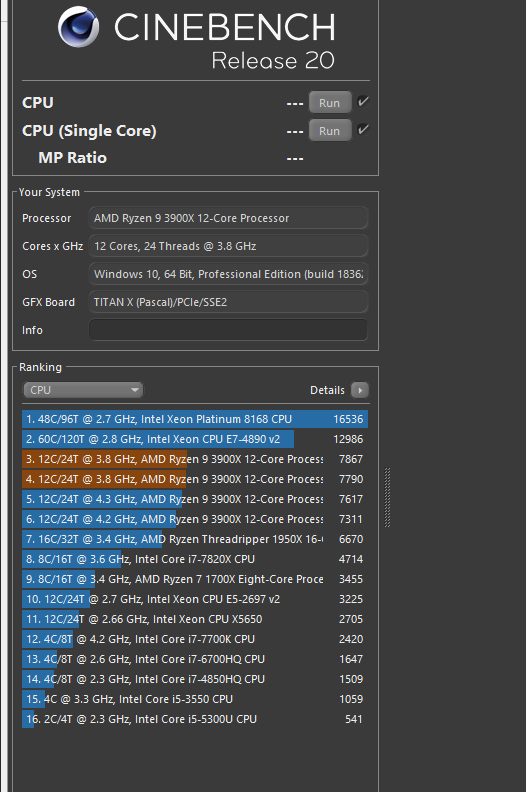The image size is (526, 792).
Task: Select ranking row 10 Xeon E5-2697 v2
Action: [195, 599]
